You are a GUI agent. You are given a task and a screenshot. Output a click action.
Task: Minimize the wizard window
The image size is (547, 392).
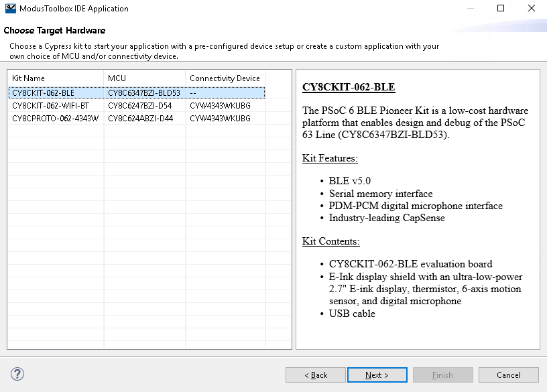point(469,9)
